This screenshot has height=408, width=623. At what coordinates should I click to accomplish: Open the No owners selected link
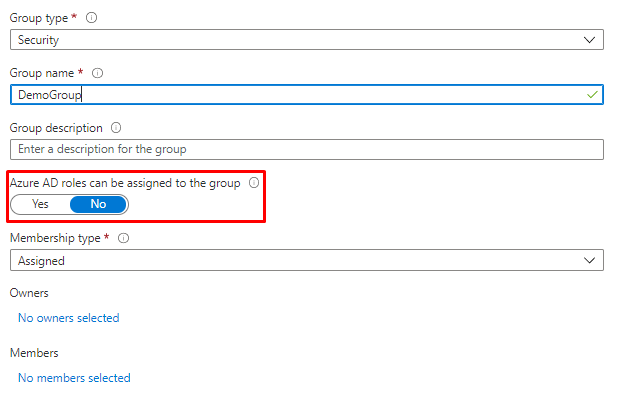(x=68, y=318)
